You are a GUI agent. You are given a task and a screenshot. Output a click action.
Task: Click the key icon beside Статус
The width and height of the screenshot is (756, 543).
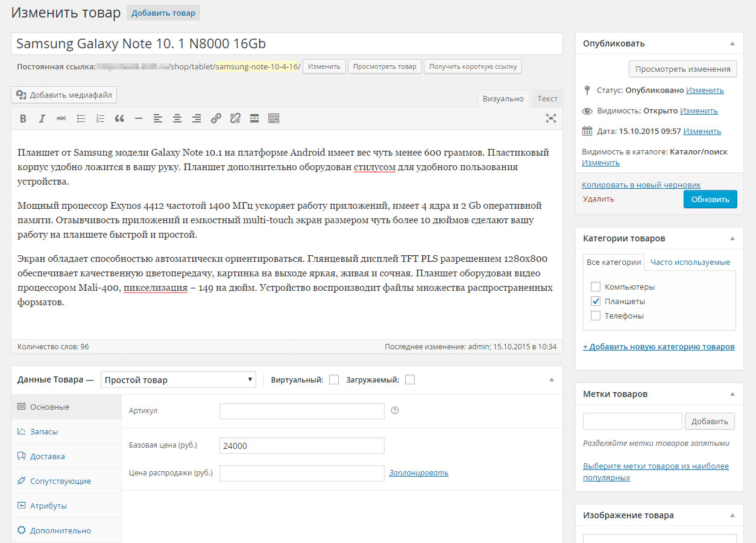587,91
